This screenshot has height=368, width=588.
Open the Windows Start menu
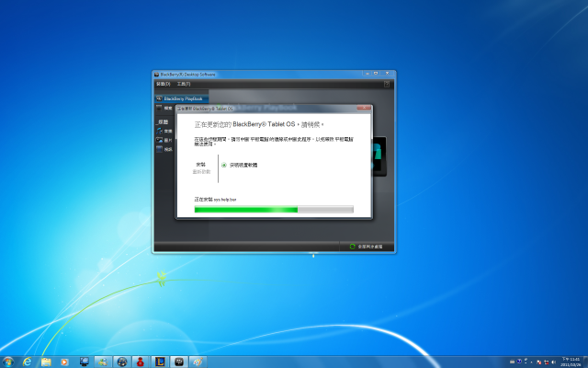[7, 362]
